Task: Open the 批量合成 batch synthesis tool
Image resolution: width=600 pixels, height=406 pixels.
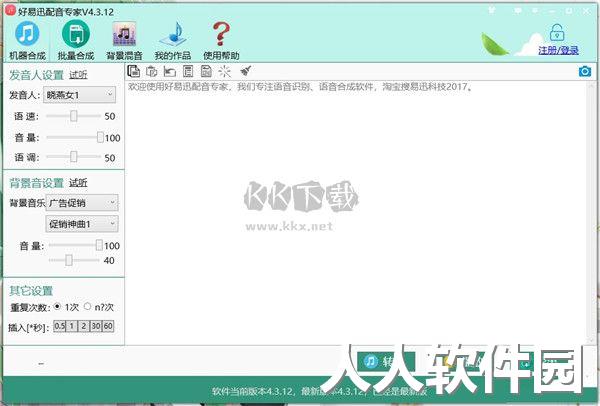Action: pyautogui.click(x=76, y=41)
